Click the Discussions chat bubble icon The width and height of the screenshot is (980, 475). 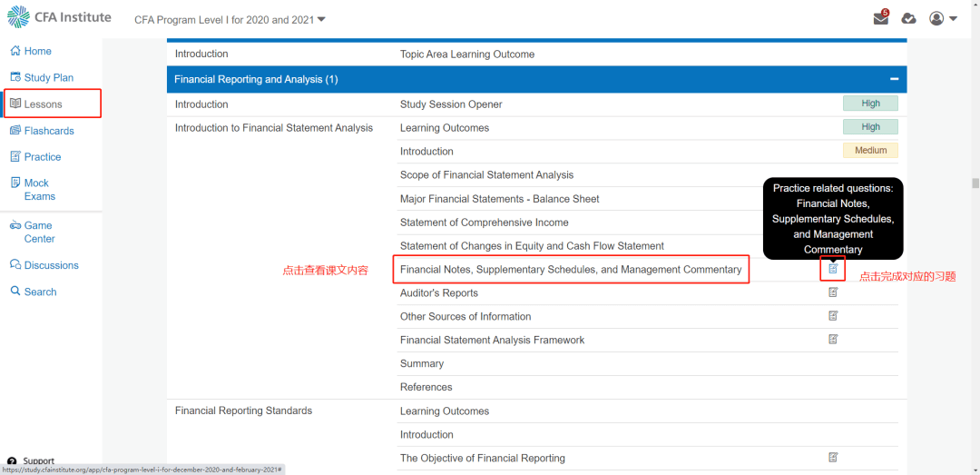point(15,264)
